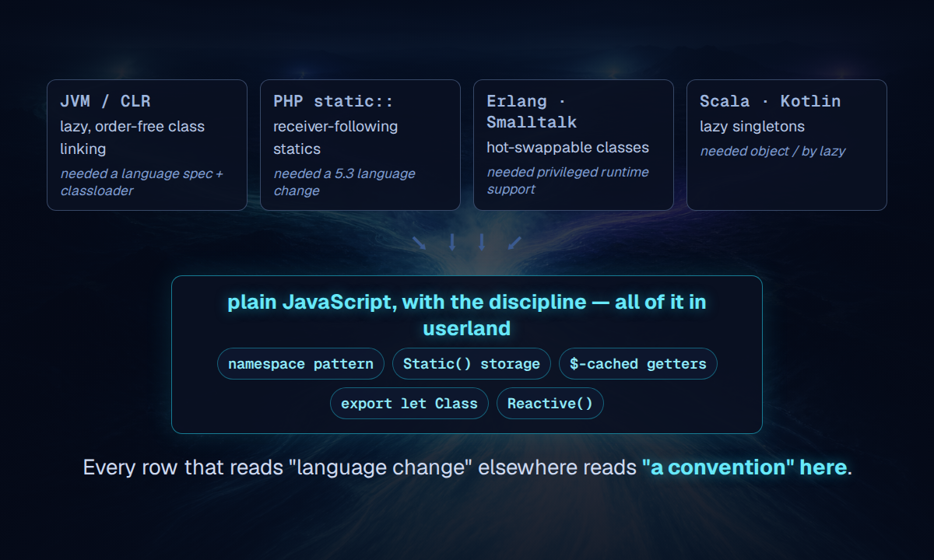
Task: Click the "$-cached getters" pill
Action: pos(638,364)
